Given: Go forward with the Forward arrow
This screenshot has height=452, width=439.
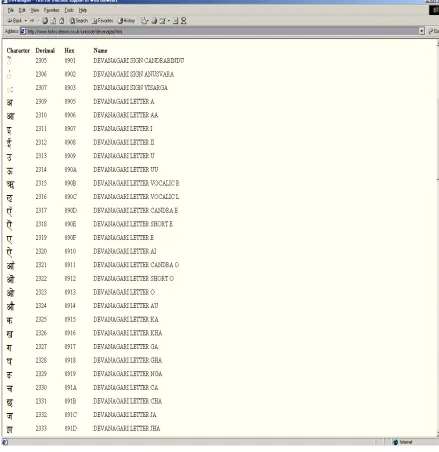Looking at the screenshot, I should [32, 21].
